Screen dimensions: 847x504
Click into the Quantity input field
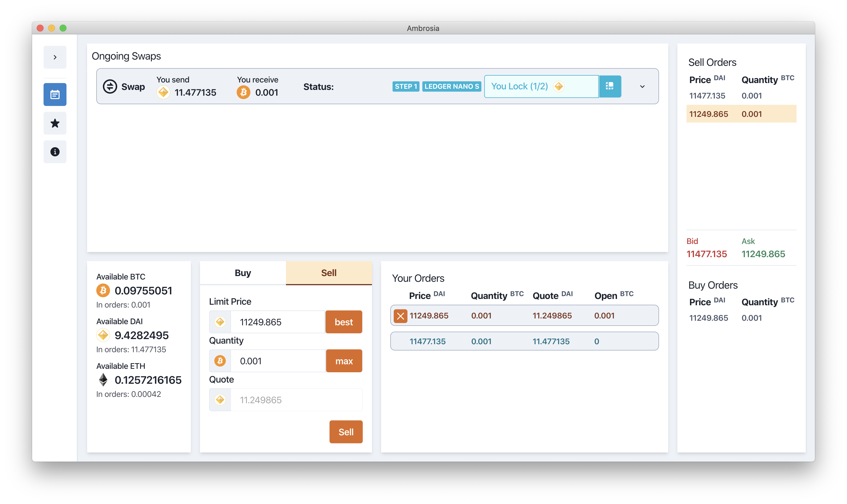coord(277,361)
